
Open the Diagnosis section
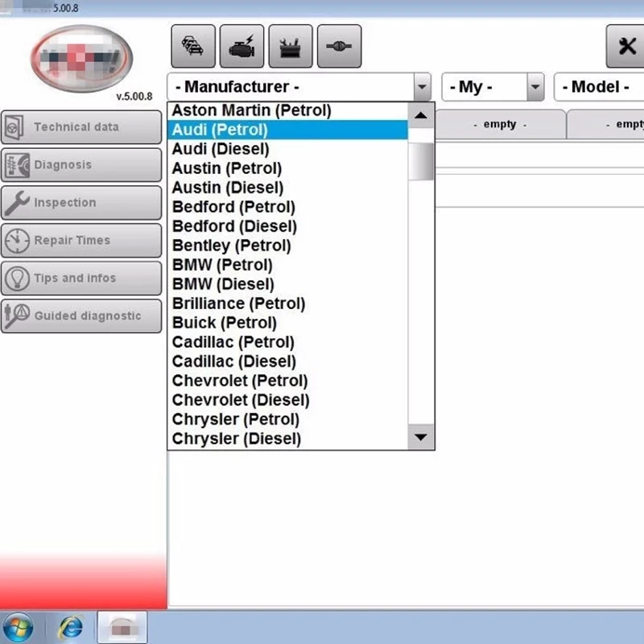[x=81, y=165]
